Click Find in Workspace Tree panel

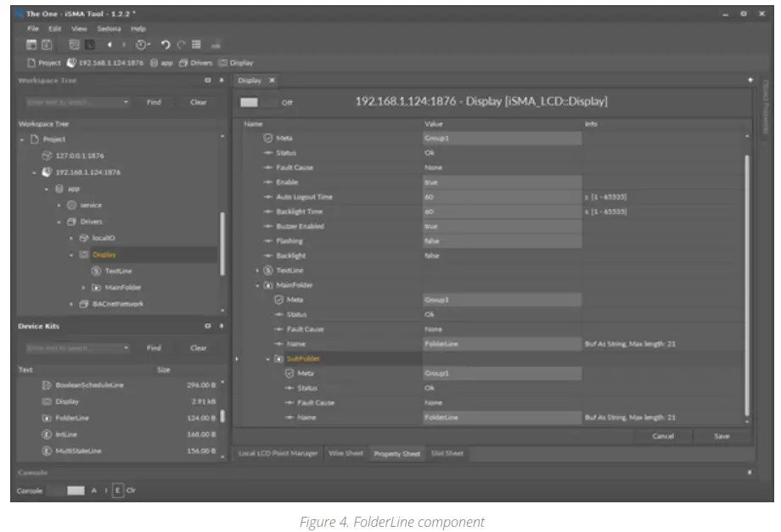pos(154,102)
